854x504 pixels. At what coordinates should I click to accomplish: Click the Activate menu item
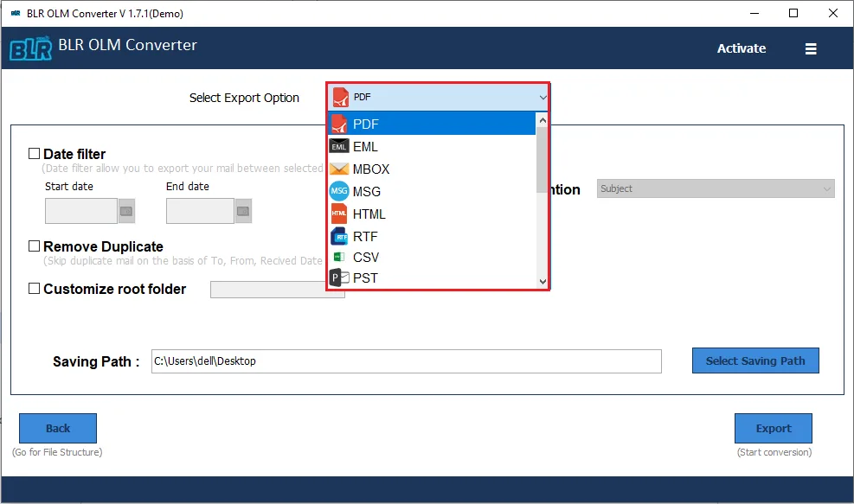(x=741, y=48)
